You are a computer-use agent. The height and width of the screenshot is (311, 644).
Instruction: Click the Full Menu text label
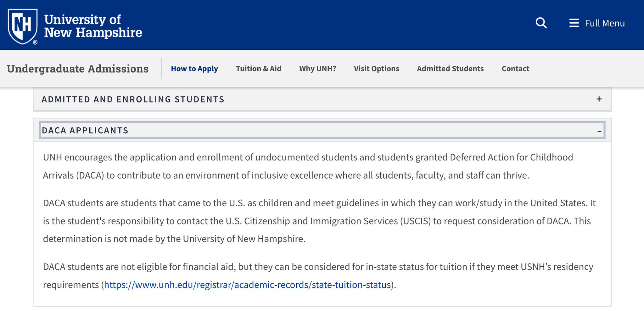605,23
